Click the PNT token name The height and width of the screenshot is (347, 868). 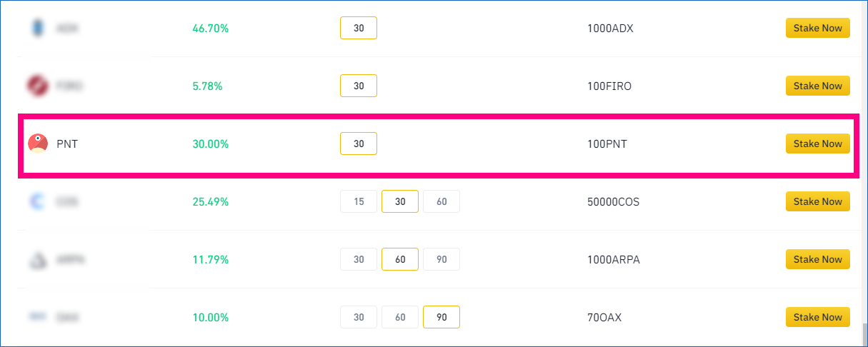(x=67, y=144)
